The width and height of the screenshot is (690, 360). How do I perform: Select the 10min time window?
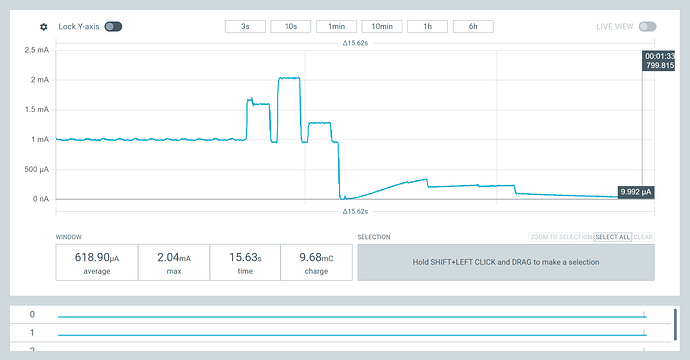pyautogui.click(x=382, y=26)
